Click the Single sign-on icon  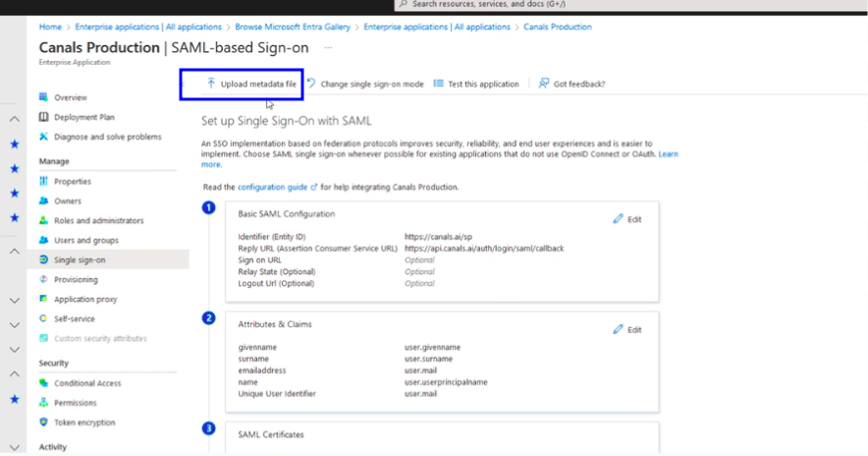click(x=43, y=259)
